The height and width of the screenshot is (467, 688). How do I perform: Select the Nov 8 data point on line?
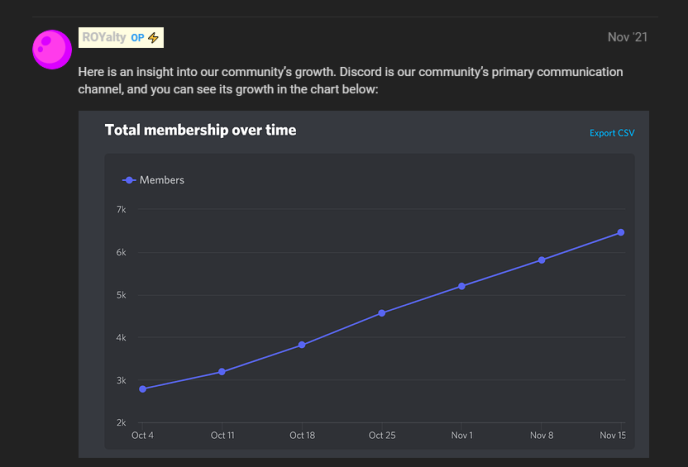pyautogui.click(x=541, y=260)
